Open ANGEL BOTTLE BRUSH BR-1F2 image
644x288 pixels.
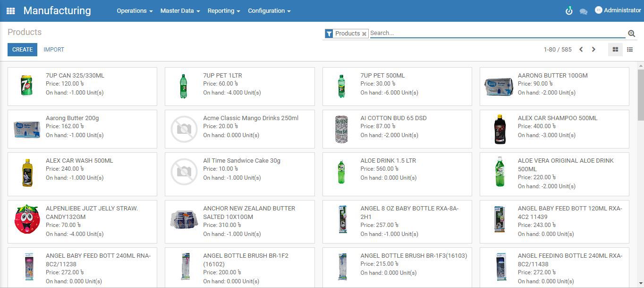[x=186, y=267]
